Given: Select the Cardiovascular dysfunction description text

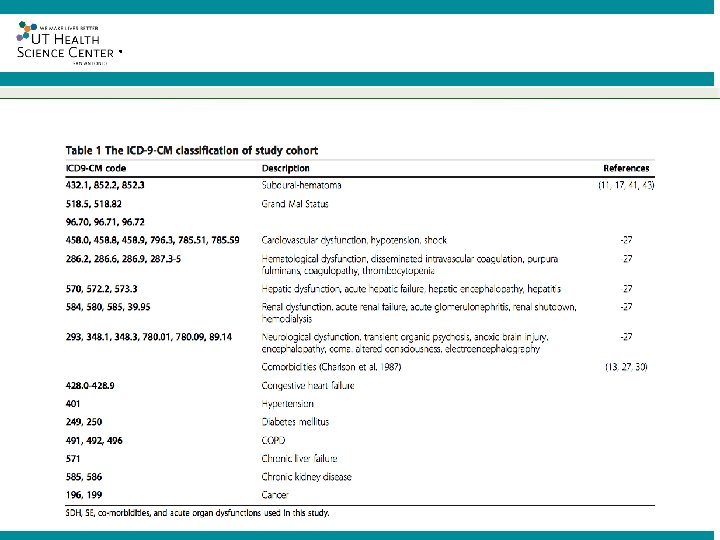Looking at the screenshot, I should 354,240.
